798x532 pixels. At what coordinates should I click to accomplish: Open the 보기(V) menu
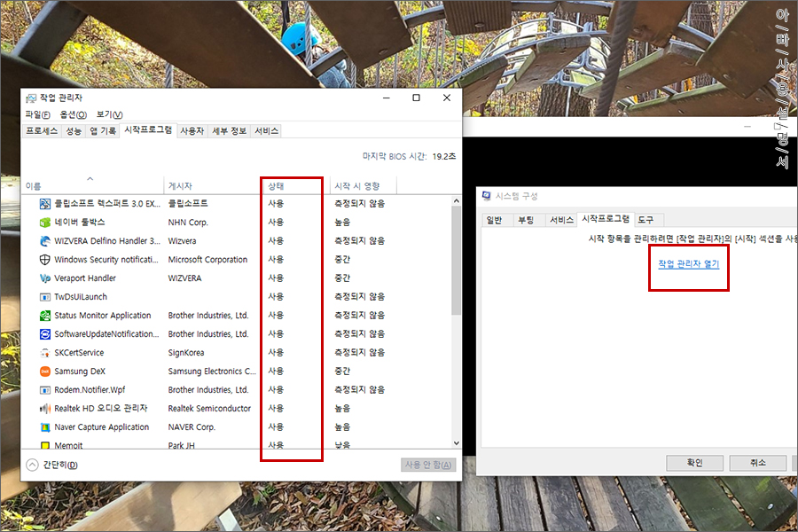(x=109, y=114)
